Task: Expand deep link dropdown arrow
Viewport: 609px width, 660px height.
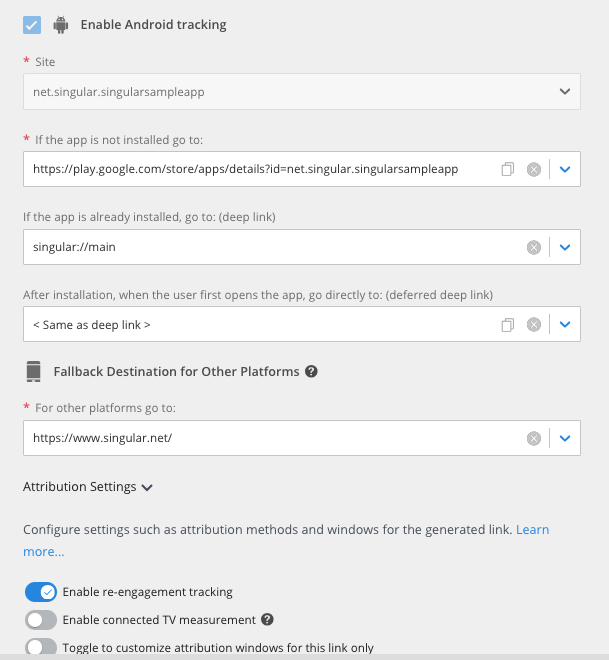Action: point(565,247)
